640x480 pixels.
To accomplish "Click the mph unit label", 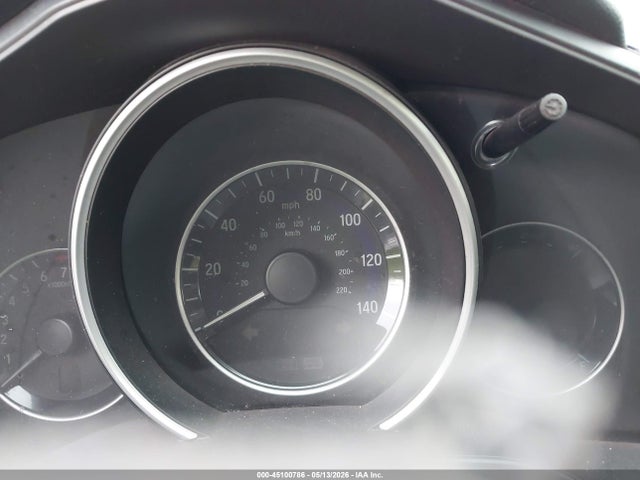I will (x=291, y=205).
